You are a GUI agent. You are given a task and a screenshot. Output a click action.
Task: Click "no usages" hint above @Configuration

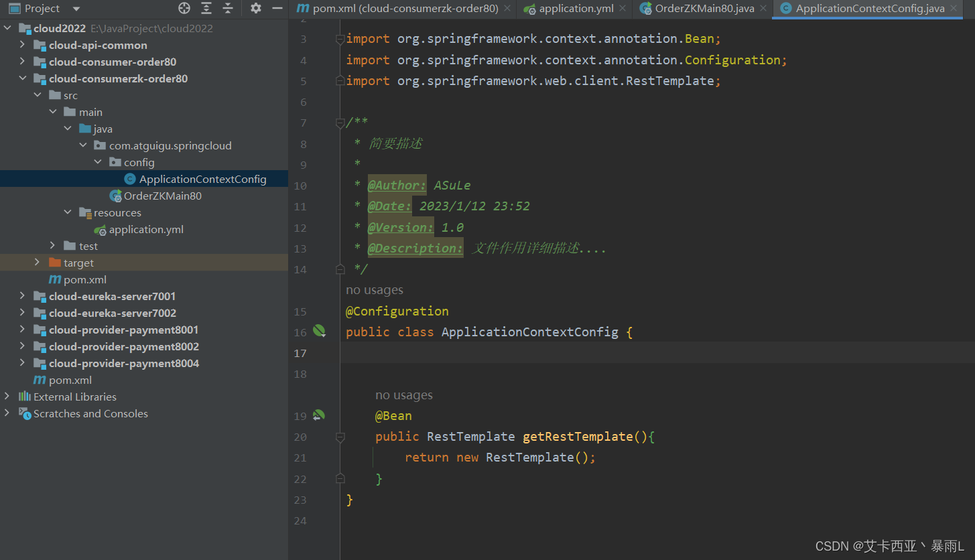point(375,290)
